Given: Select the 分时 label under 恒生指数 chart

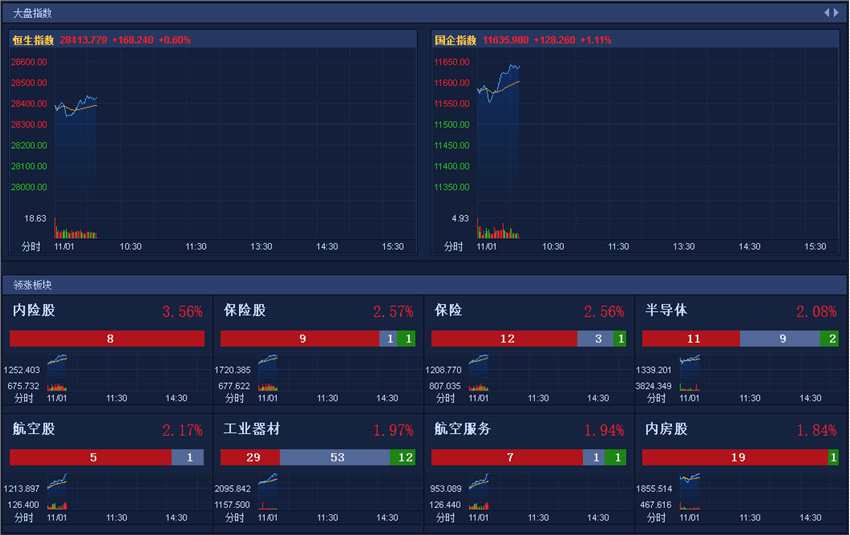Looking at the screenshot, I should click(31, 247).
